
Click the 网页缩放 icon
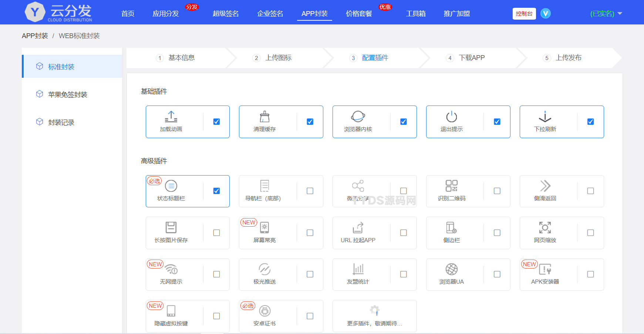pyautogui.click(x=545, y=227)
